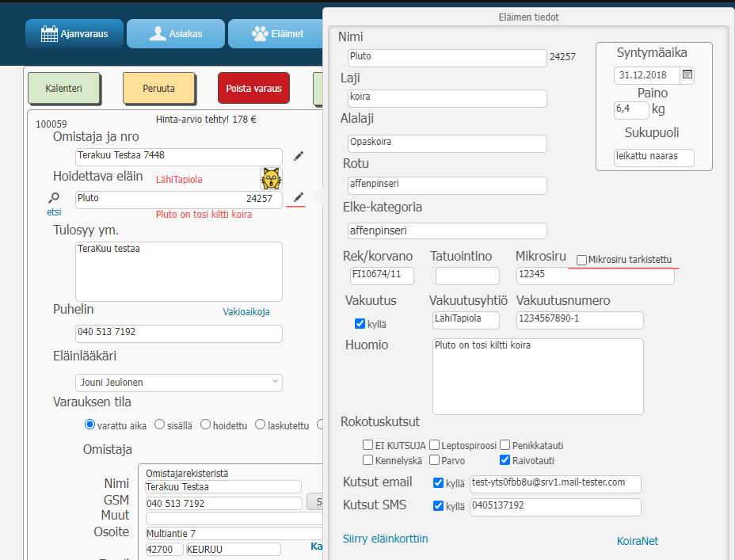This screenshot has height=560, width=735.
Task: Click the Vakioaikoja link
Action: coord(246,311)
